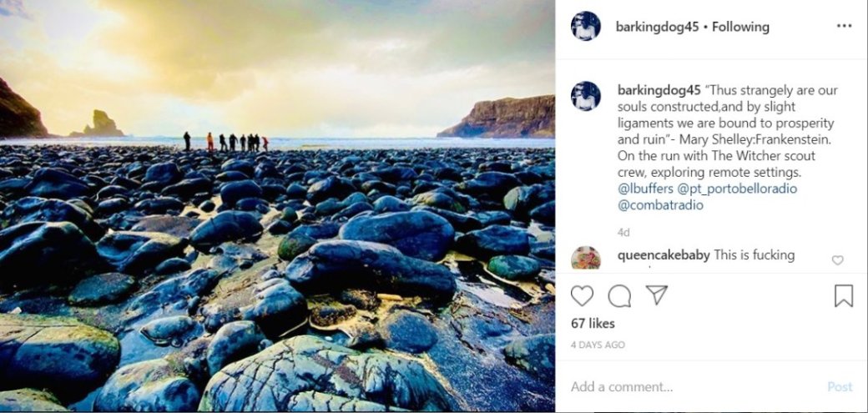Open the comment speech bubble icon
Screen dimensions: 868x413
619,295
